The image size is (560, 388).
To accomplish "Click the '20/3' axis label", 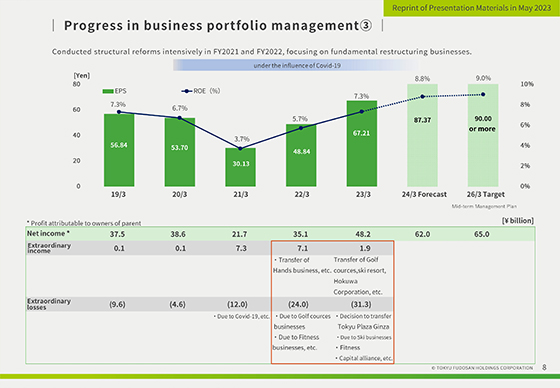I will coord(180,194).
